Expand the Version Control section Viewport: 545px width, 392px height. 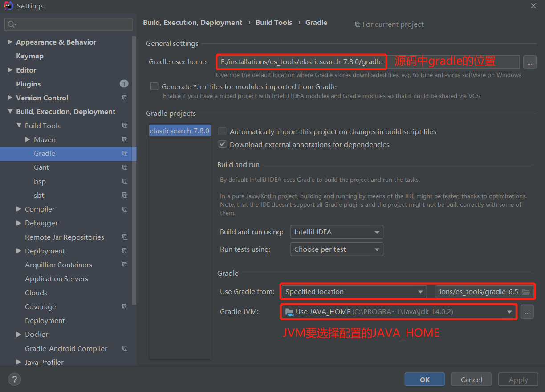coord(10,98)
